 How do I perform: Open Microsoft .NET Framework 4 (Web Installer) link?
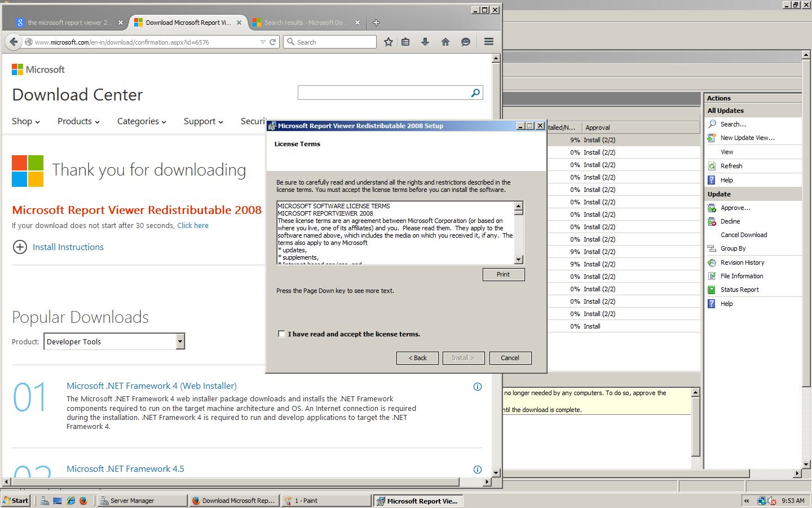pos(152,386)
